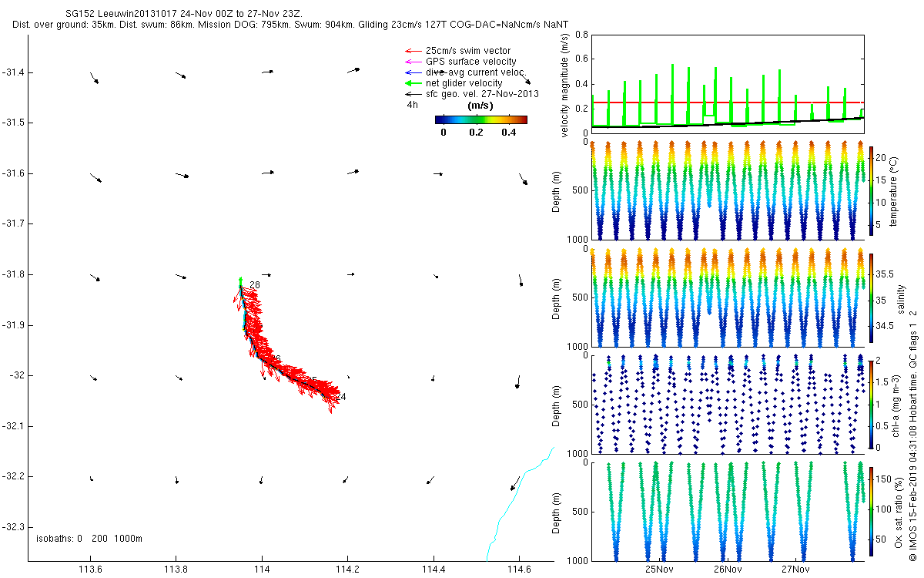This screenshot has height=578, width=924.
Task: Select the 'GPS surface velocity' legend label
Action: pos(471,62)
